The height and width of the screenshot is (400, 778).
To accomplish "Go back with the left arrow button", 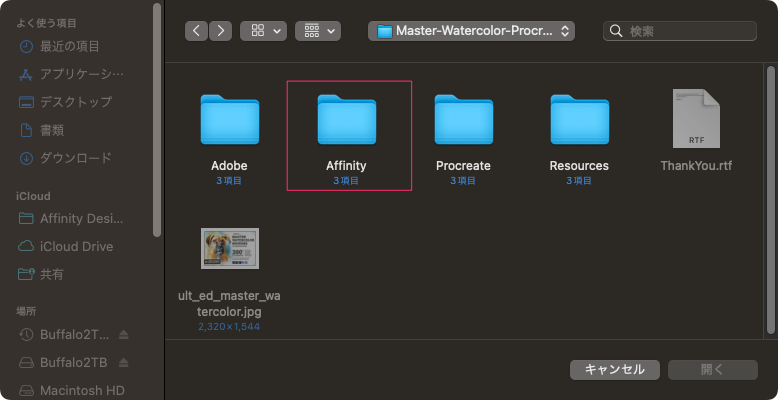I will tap(197, 31).
